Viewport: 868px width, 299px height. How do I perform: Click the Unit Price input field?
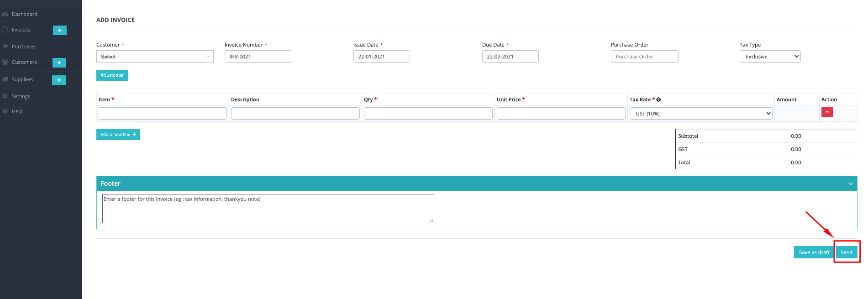pos(561,114)
